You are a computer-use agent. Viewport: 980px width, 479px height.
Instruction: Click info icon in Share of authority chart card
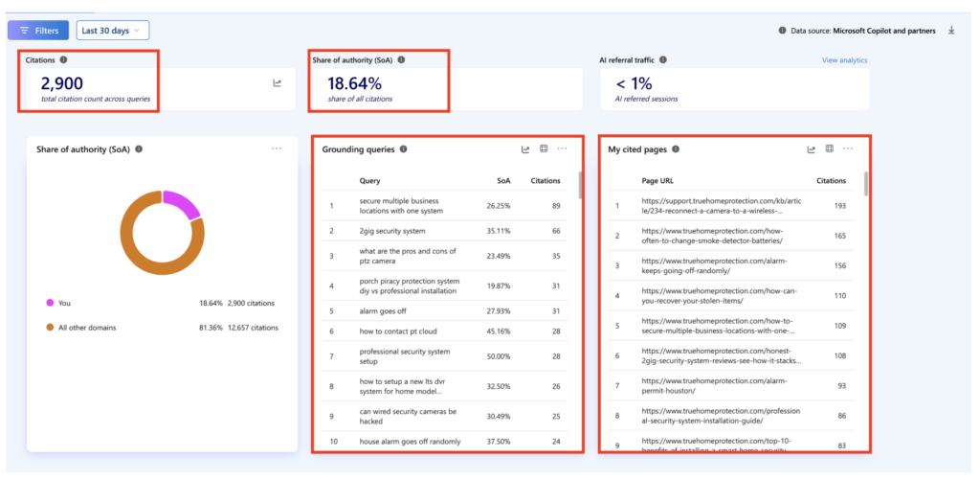pos(139,148)
